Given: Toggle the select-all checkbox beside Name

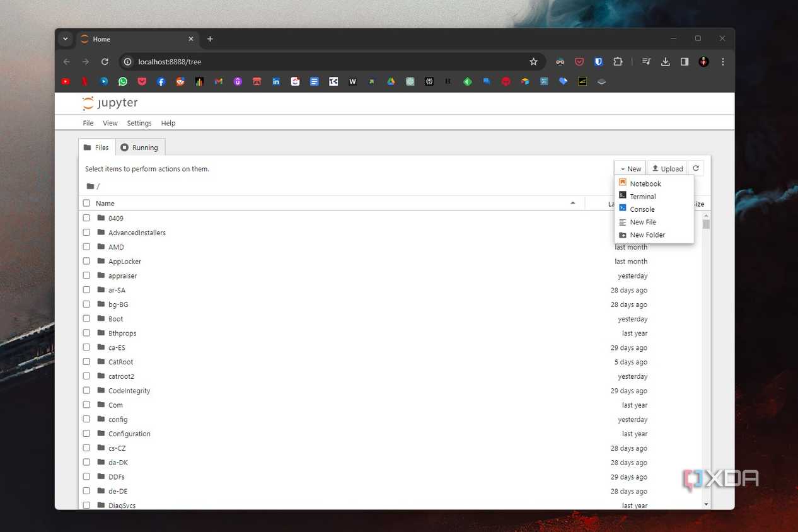Looking at the screenshot, I should point(86,203).
